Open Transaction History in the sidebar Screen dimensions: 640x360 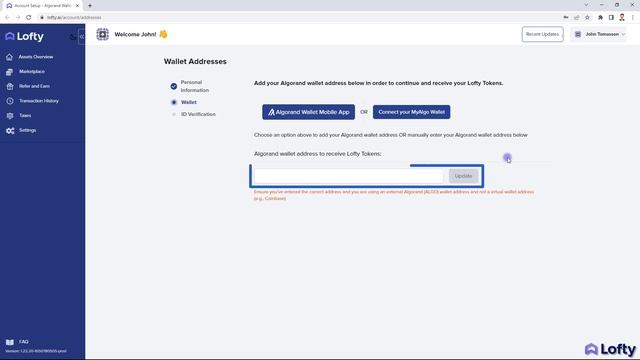pyautogui.click(x=39, y=101)
